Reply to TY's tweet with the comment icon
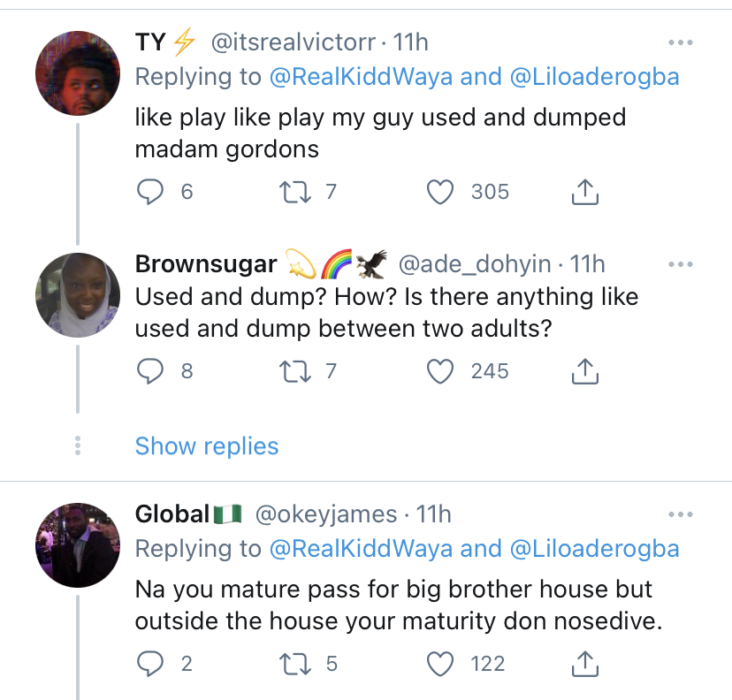Image resolution: width=732 pixels, height=700 pixels. click(151, 191)
